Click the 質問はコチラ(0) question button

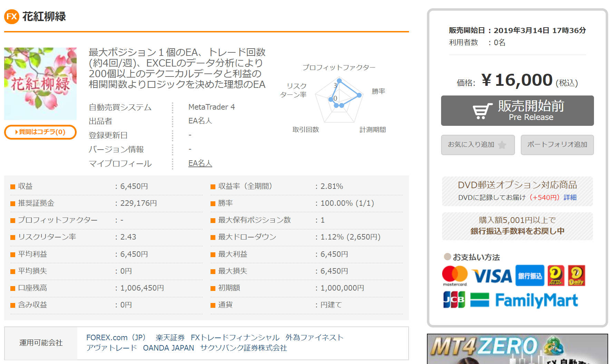point(40,132)
